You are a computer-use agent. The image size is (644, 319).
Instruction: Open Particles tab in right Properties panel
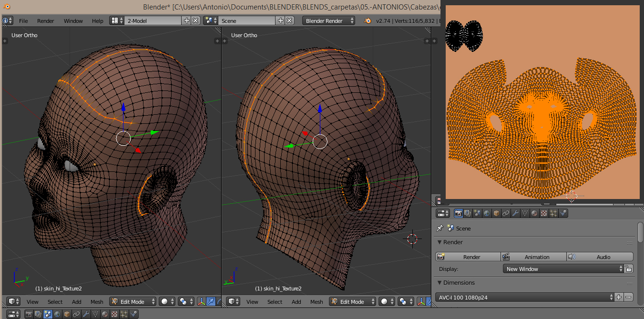click(553, 213)
